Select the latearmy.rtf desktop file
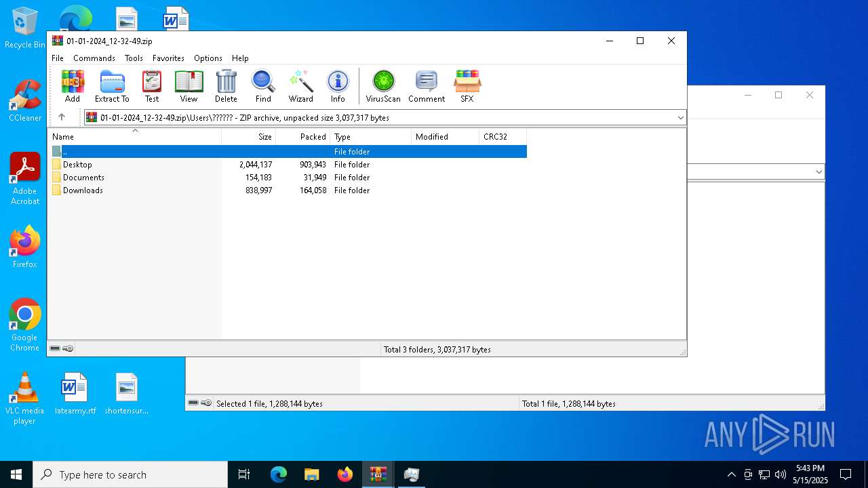Image resolution: width=868 pixels, height=488 pixels. (x=75, y=394)
